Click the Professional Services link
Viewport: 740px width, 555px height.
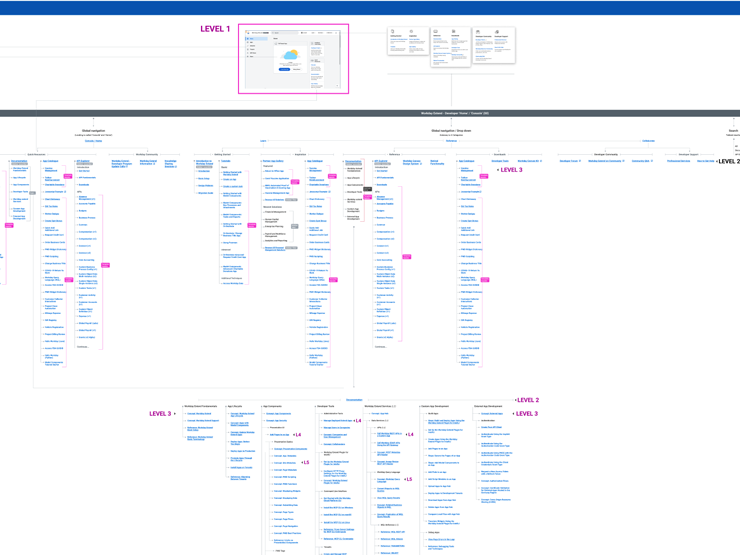coord(679,161)
